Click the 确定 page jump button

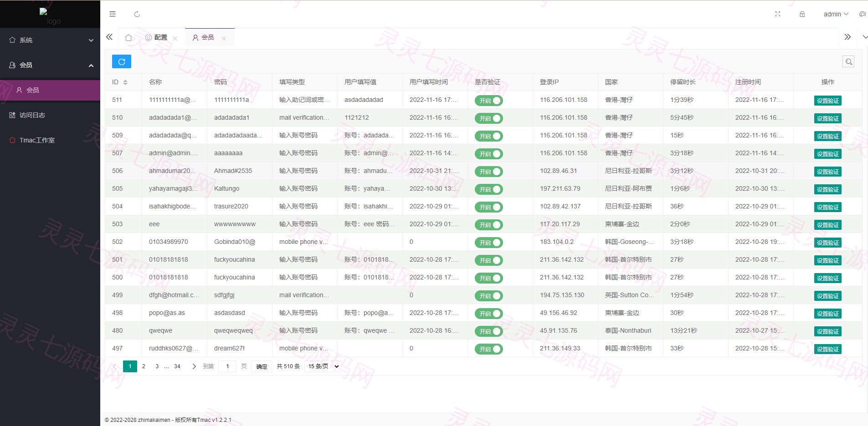click(262, 366)
